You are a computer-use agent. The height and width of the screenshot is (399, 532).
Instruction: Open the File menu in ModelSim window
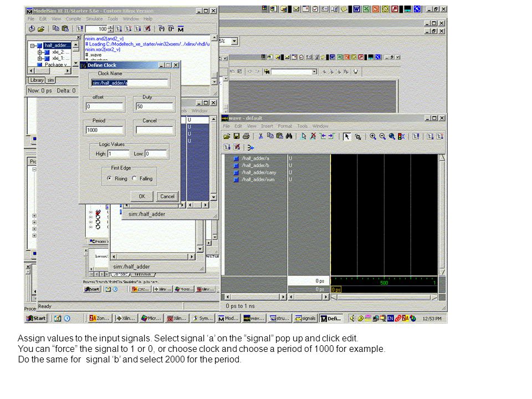click(x=31, y=19)
